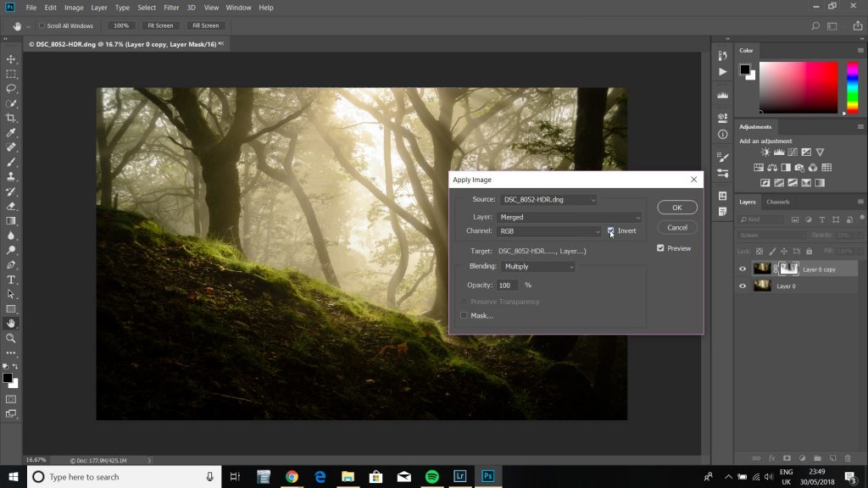
Task: Hide Layer 0 using eye icon
Action: pyautogui.click(x=743, y=286)
